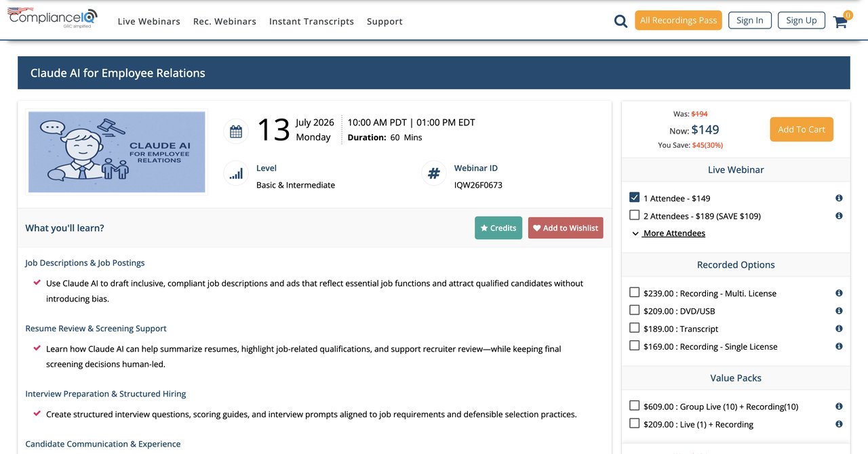Click the Value Packs section header
Image resolution: width=868 pixels, height=454 pixels.
click(x=736, y=378)
